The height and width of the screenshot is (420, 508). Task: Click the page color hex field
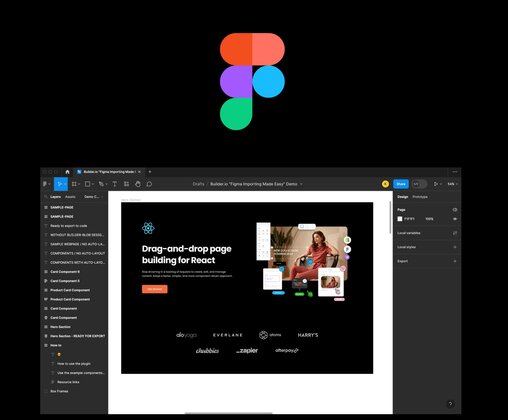[409, 219]
